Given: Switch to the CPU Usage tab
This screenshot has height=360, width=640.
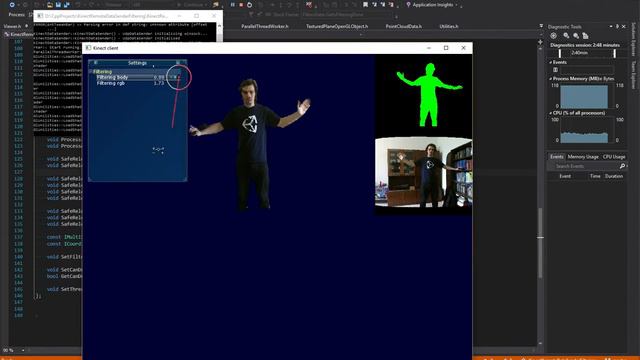Looking at the screenshot, I should (614, 157).
